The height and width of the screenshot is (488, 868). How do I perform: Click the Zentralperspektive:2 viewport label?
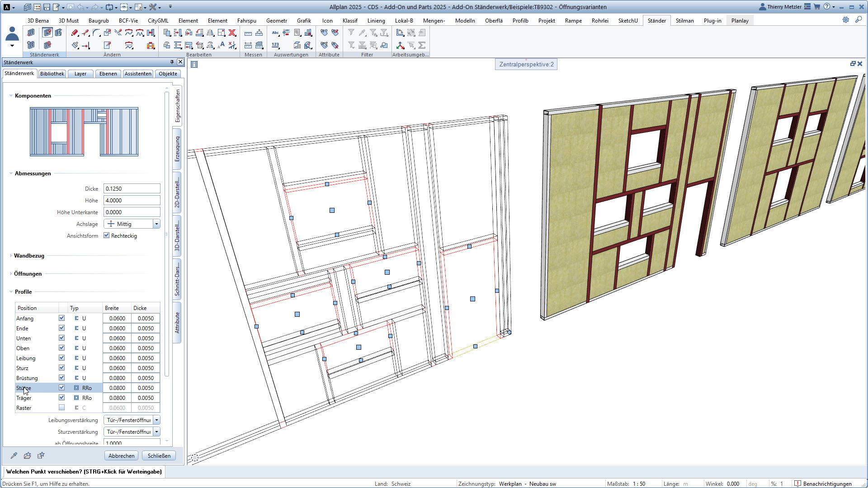pos(526,64)
